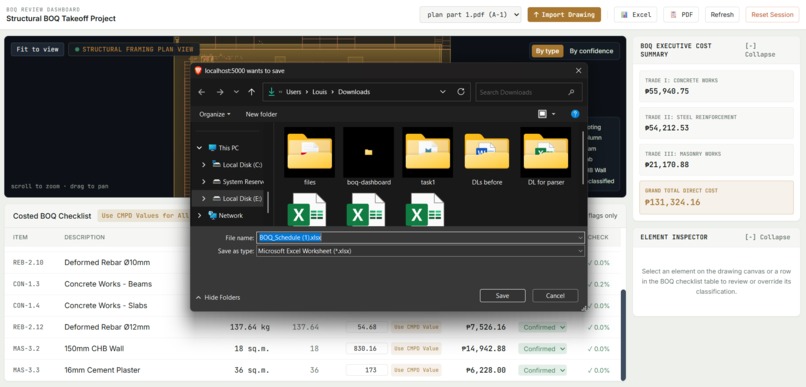Click Fit to view on canvas
The width and height of the screenshot is (806, 387).
pos(38,49)
